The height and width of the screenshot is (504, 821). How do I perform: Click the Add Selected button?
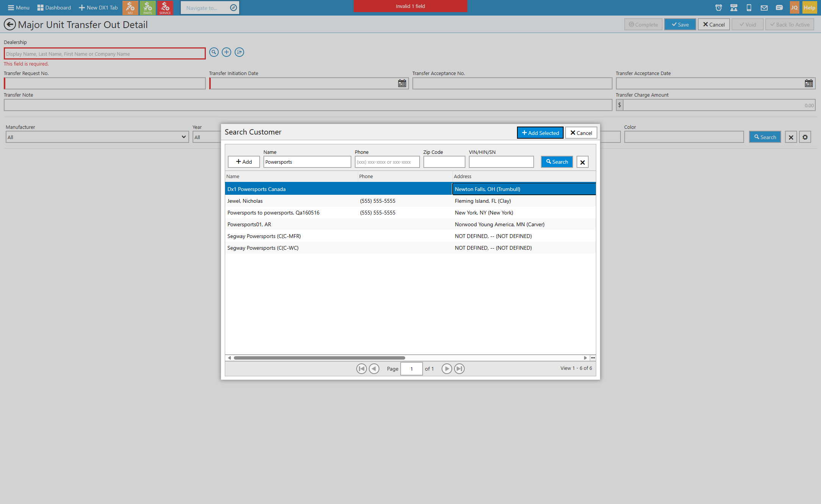click(540, 133)
